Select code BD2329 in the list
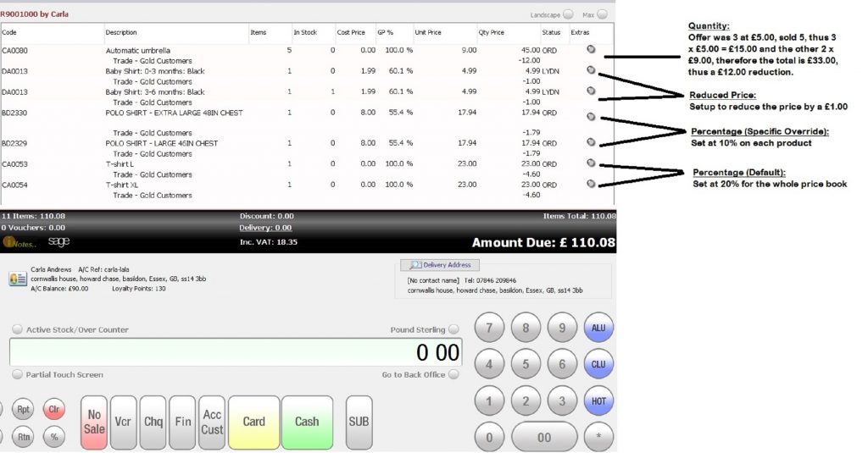 click(x=14, y=143)
